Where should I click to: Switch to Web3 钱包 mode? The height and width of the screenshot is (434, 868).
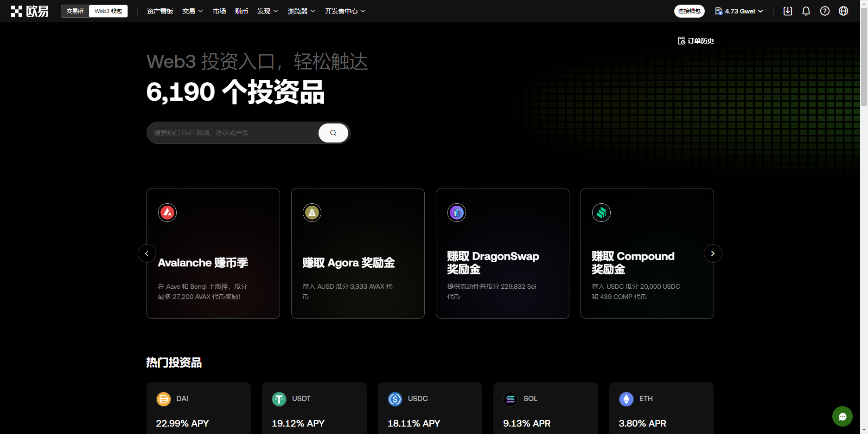click(x=108, y=11)
